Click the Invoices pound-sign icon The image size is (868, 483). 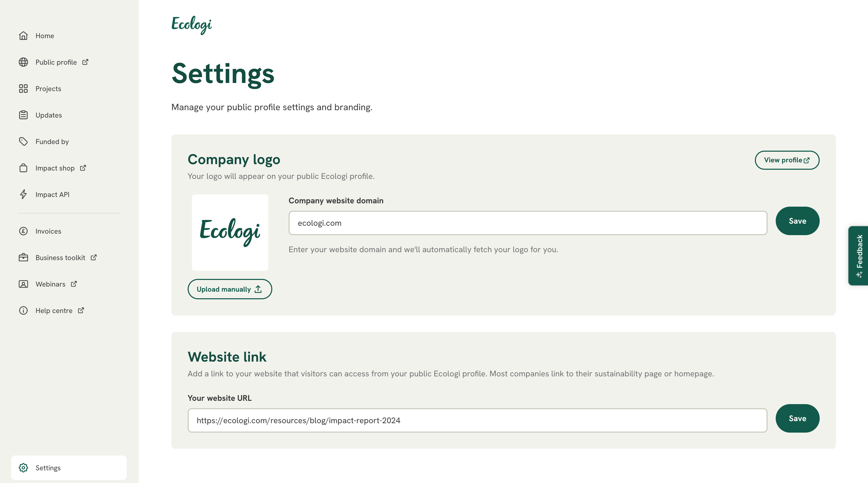pos(23,231)
